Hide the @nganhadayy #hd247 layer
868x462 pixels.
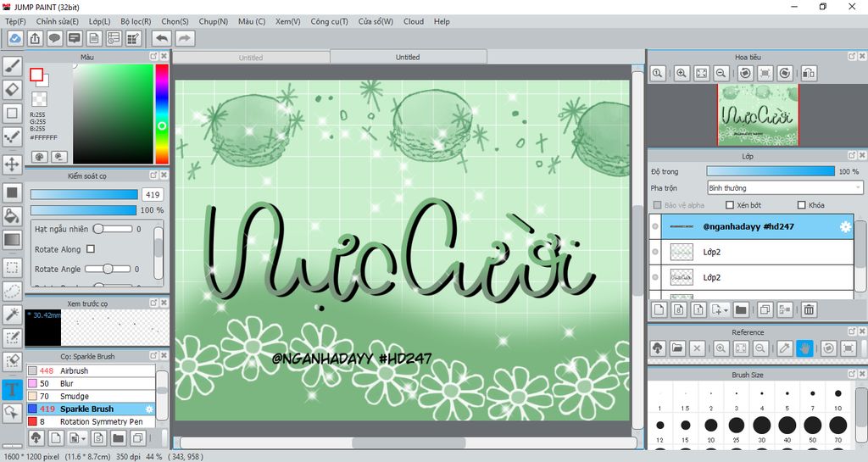click(x=655, y=226)
